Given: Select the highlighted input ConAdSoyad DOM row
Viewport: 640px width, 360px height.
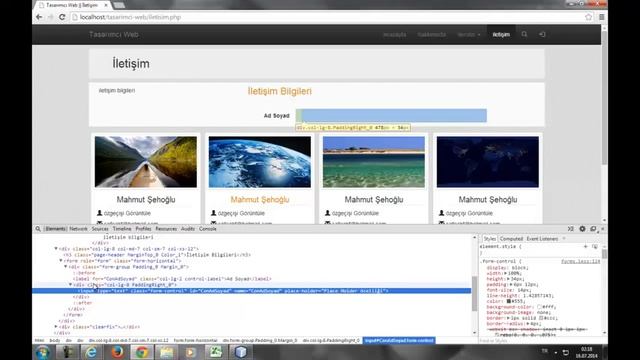Looking at the screenshot, I should (x=251, y=291).
